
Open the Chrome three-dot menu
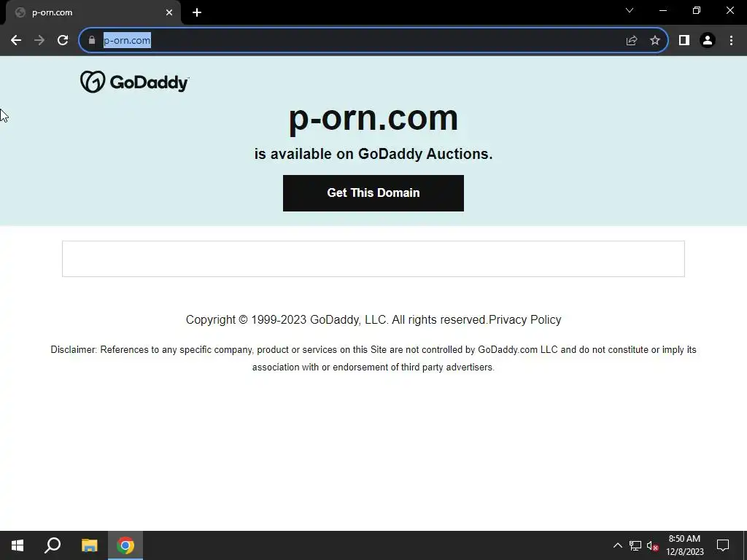pyautogui.click(x=731, y=41)
